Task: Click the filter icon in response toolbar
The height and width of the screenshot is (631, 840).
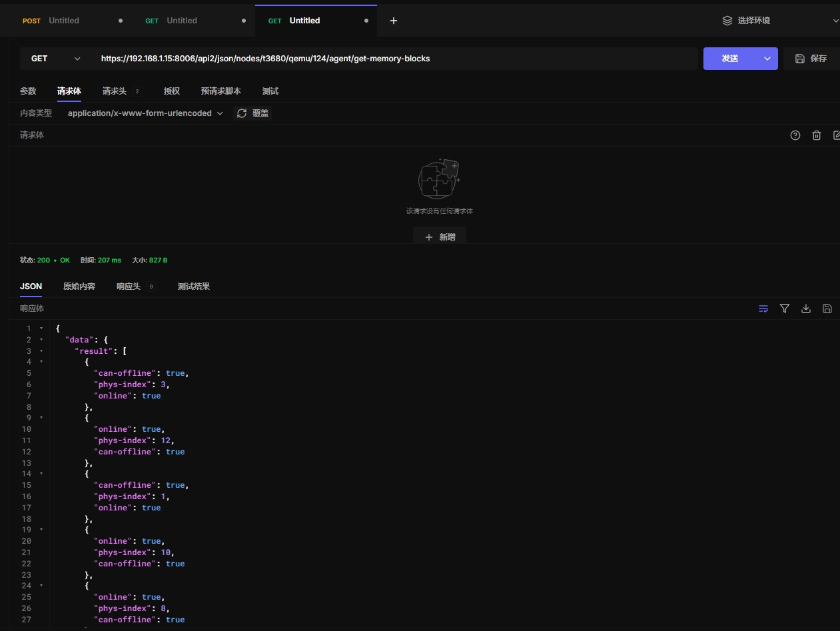Action: [785, 309]
